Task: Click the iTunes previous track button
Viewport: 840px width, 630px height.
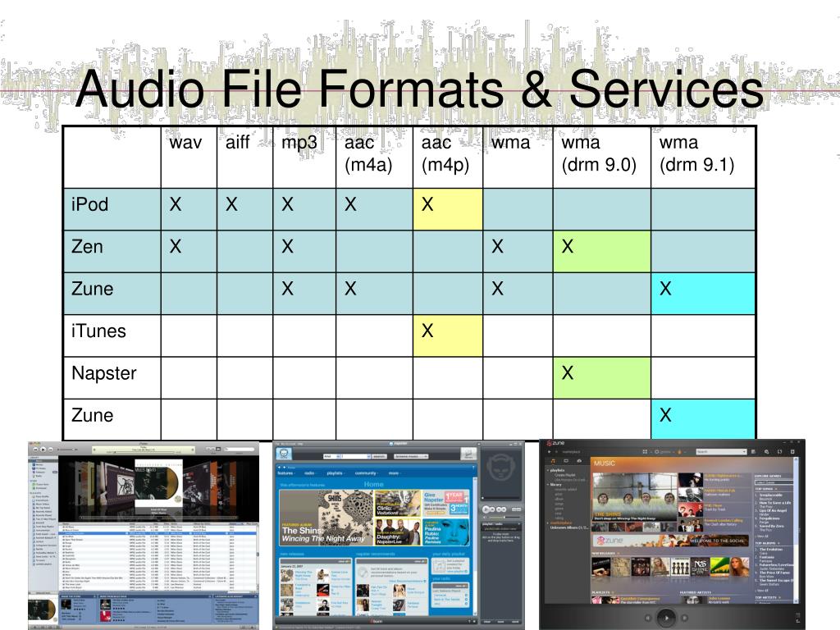Action: click(36, 450)
